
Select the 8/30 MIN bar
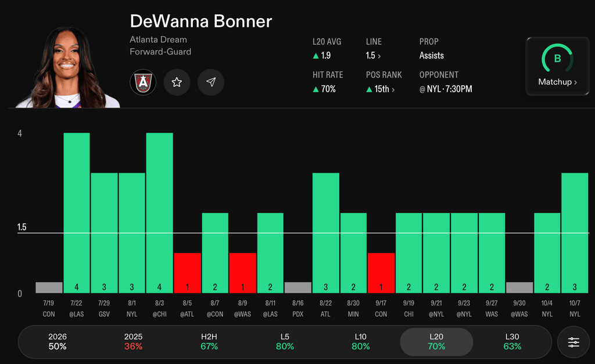click(x=353, y=253)
